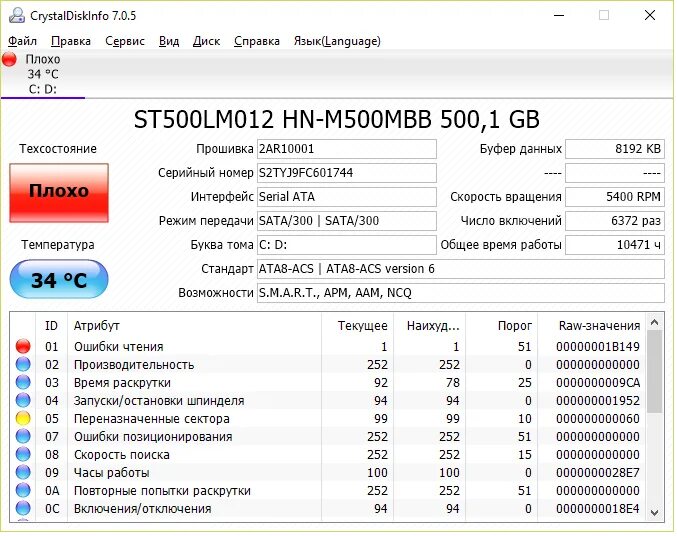Click blue status dot for Время раскрутки

[x=23, y=382]
